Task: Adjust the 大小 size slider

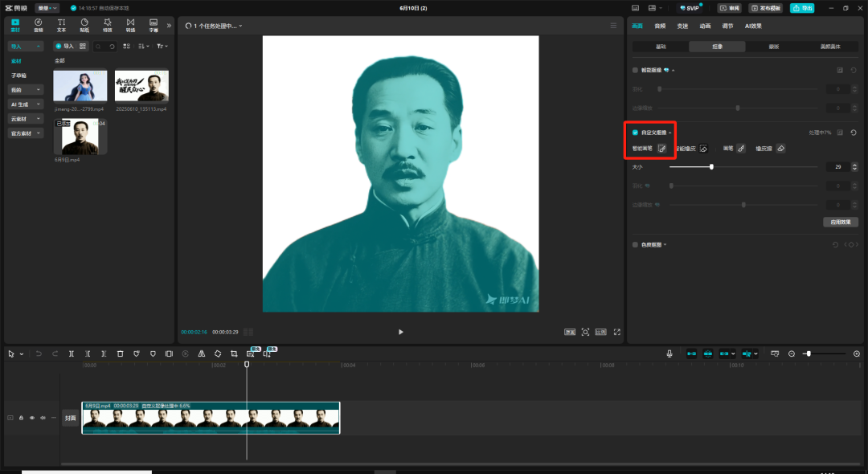Action: (710, 167)
